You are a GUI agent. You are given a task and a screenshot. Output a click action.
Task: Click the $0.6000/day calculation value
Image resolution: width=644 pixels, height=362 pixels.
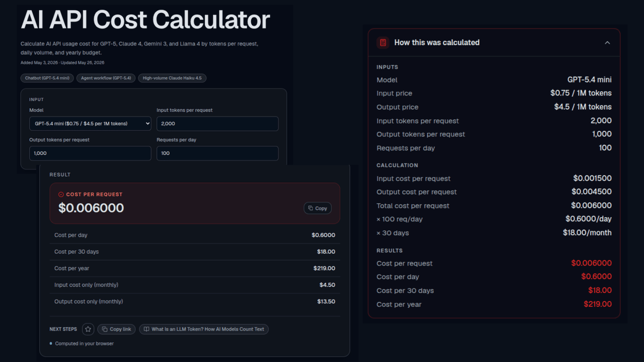589,219
